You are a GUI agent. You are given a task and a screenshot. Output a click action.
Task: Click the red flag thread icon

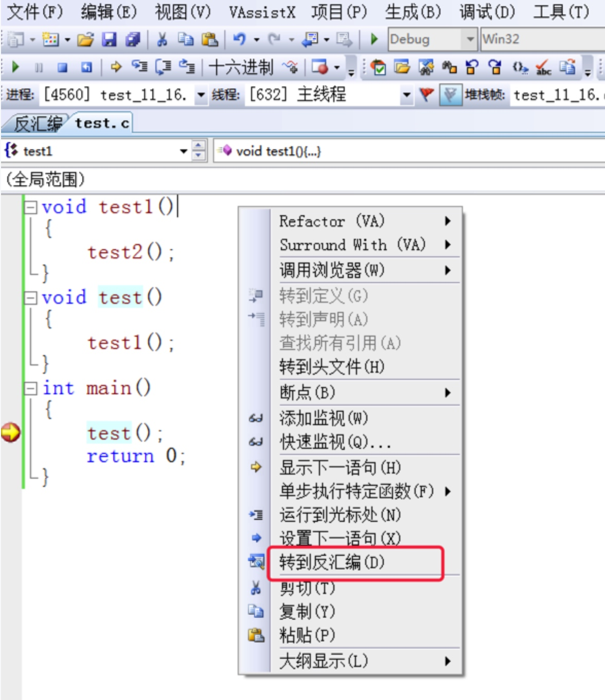(x=426, y=95)
